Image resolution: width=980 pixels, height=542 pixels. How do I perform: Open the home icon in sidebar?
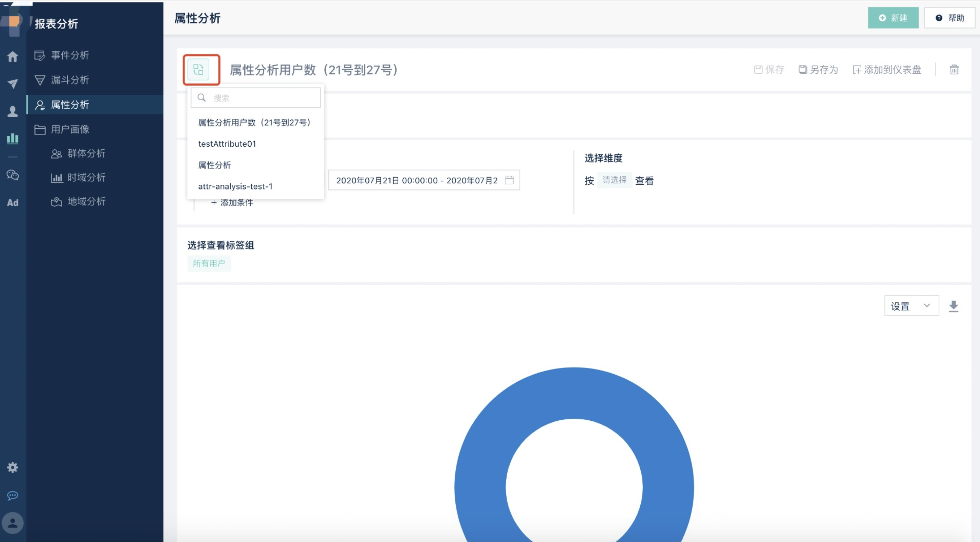[x=13, y=56]
